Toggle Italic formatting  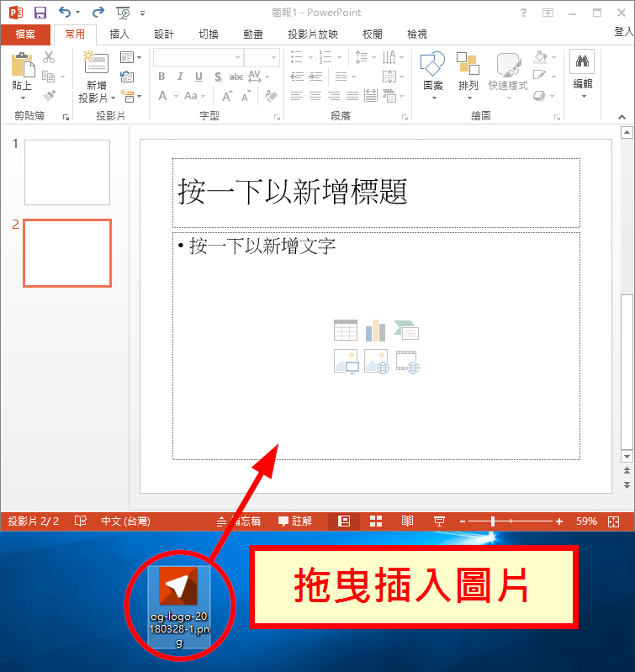point(180,77)
